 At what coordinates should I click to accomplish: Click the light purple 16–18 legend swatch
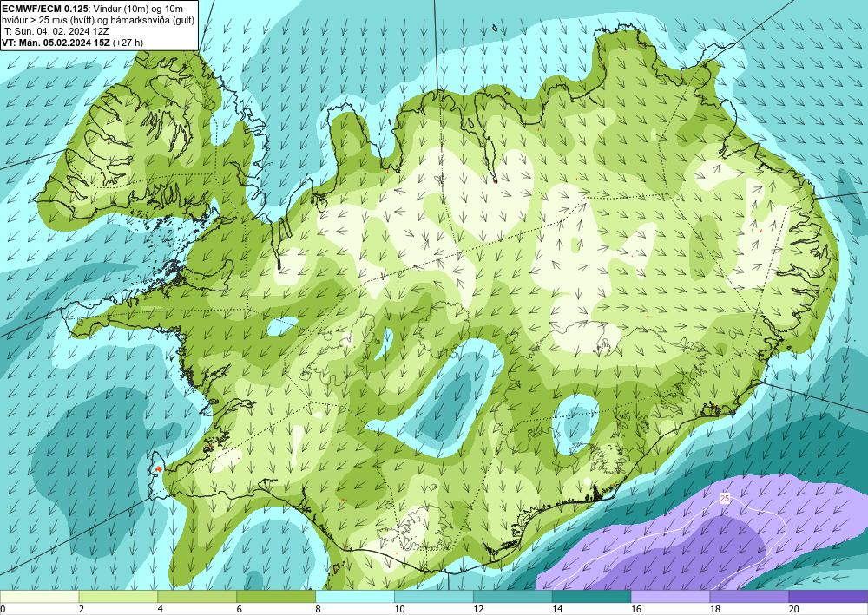click(670, 596)
